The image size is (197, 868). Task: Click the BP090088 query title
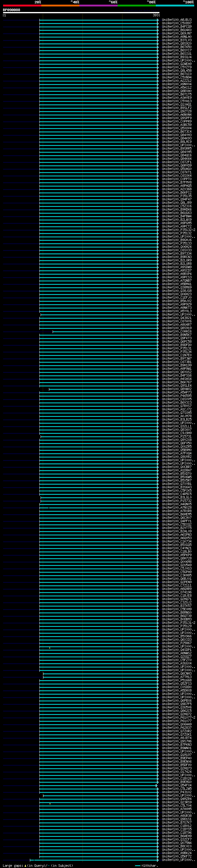(x=11, y=10)
